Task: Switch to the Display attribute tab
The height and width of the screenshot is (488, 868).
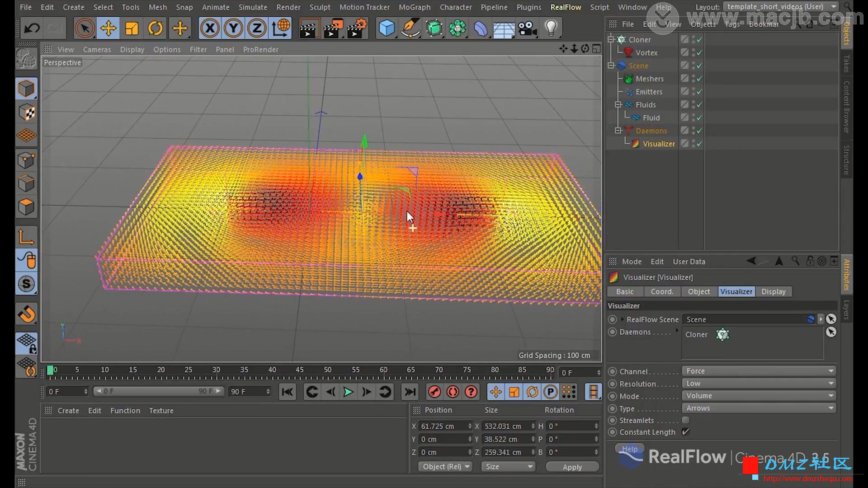Action: pyautogui.click(x=773, y=291)
